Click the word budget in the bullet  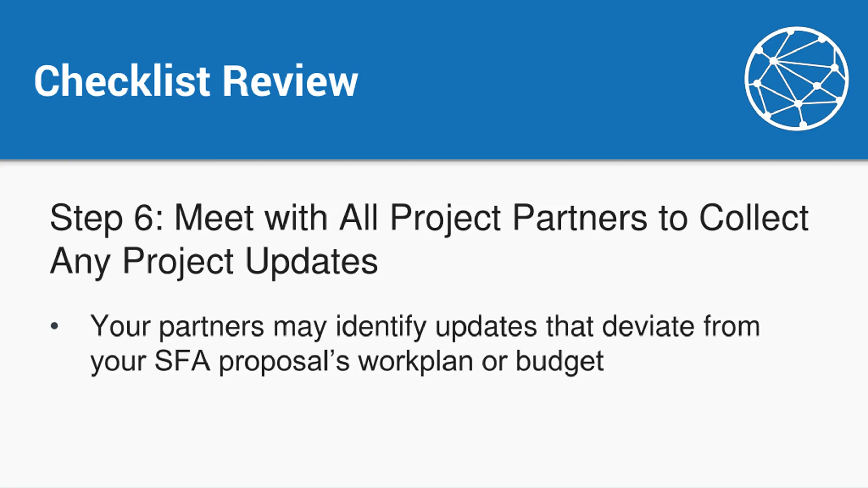[559, 362]
